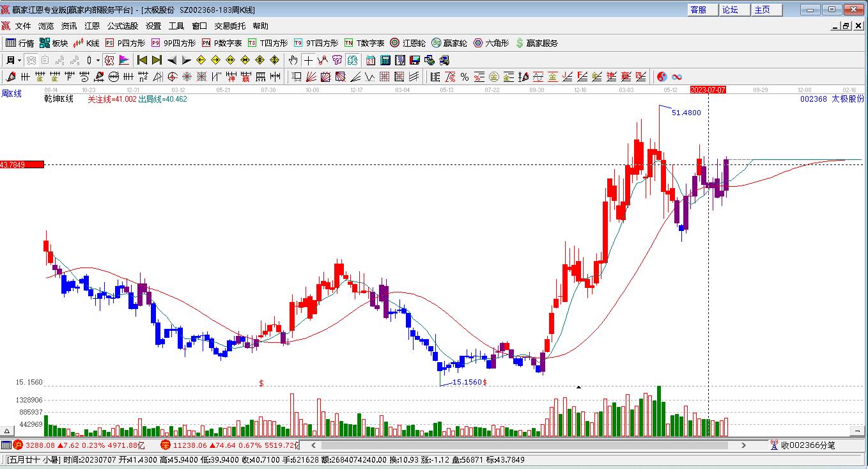Click the 002368 太极股份 stock label
This screenshot has height=469, width=868.
tap(832, 99)
